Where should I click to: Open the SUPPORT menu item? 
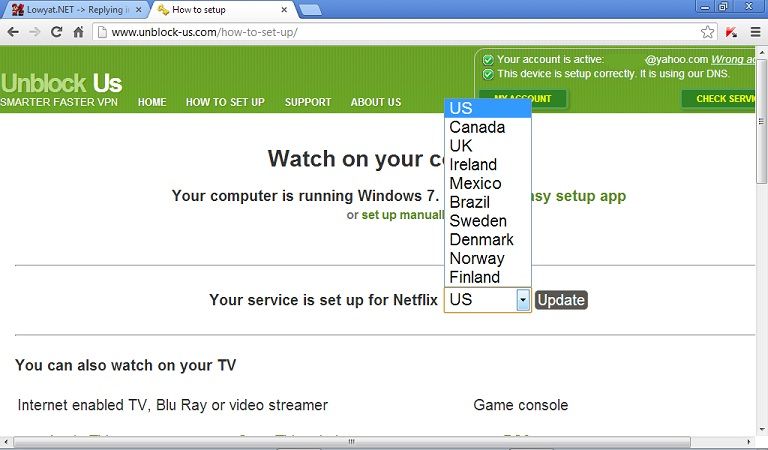307,102
